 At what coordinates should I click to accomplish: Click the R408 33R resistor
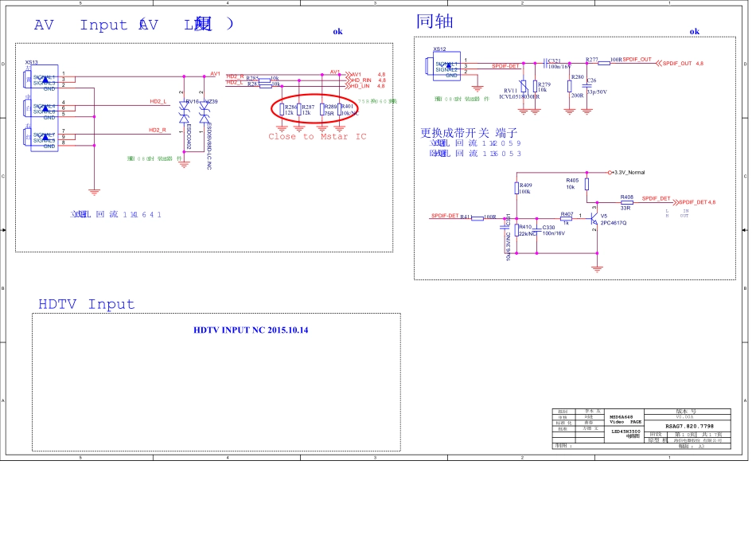pyautogui.click(x=627, y=202)
